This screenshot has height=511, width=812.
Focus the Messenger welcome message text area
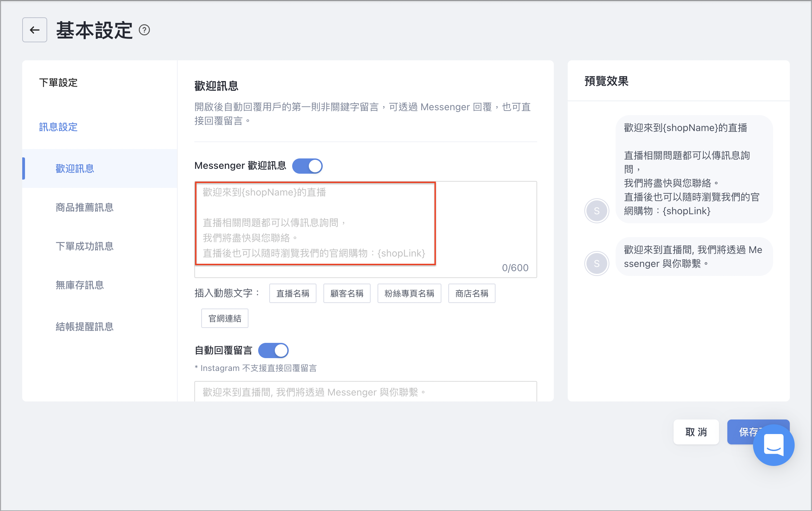point(366,229)
